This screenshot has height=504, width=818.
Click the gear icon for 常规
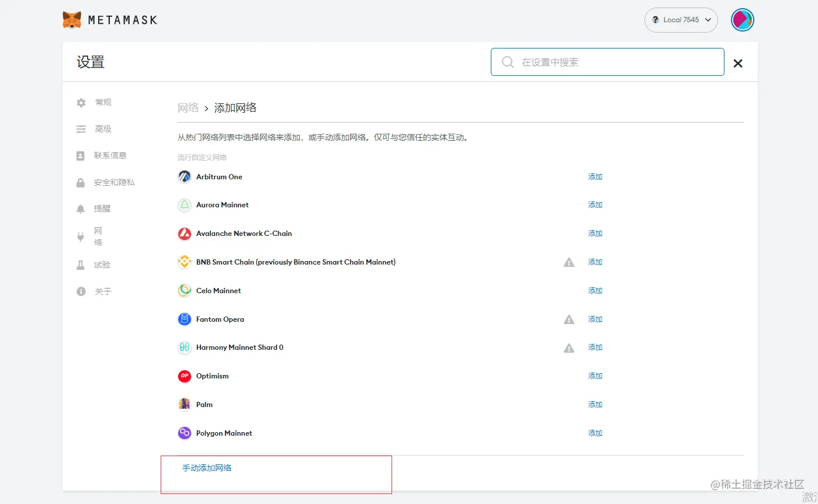(81, 102)
